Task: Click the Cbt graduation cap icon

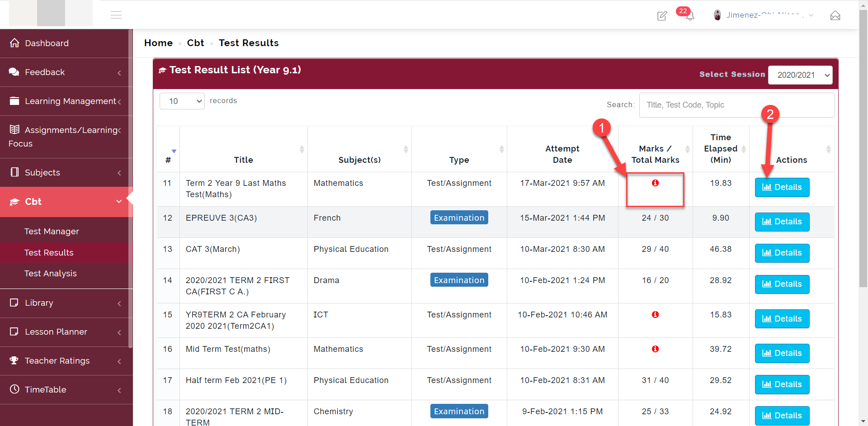Action: pos(14,202)
